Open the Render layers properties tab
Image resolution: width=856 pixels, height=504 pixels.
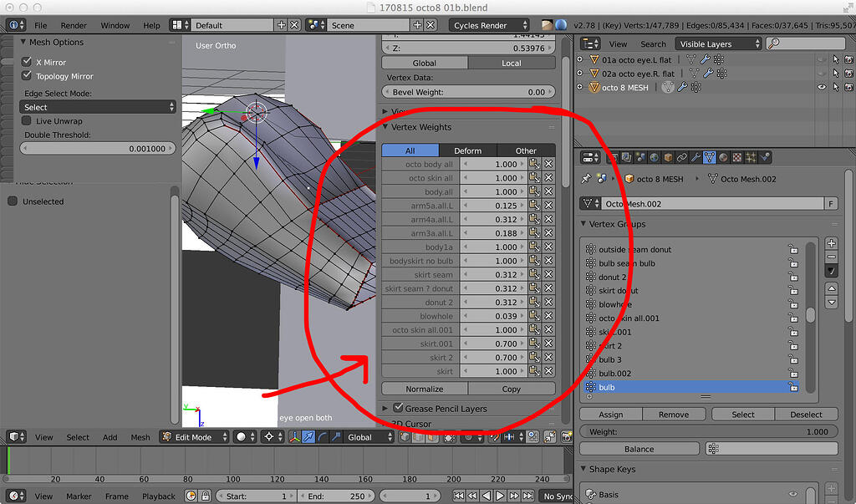[x=626, y=158]
